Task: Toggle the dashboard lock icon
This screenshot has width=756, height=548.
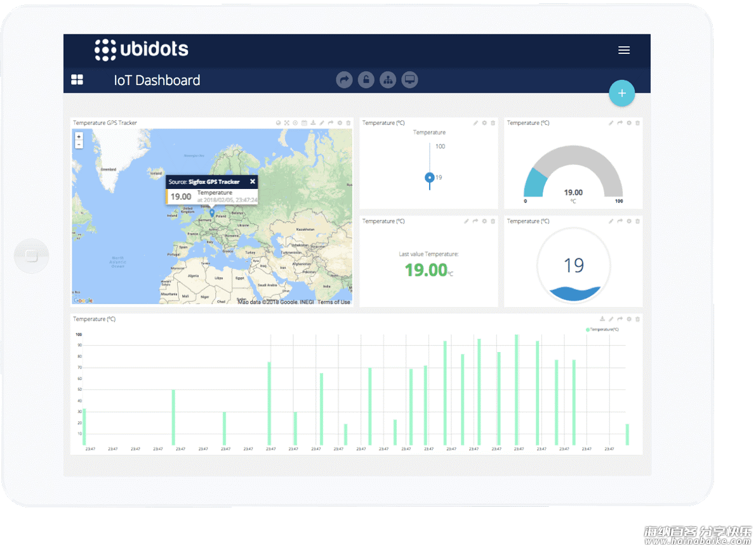Action: pos(366,79)
